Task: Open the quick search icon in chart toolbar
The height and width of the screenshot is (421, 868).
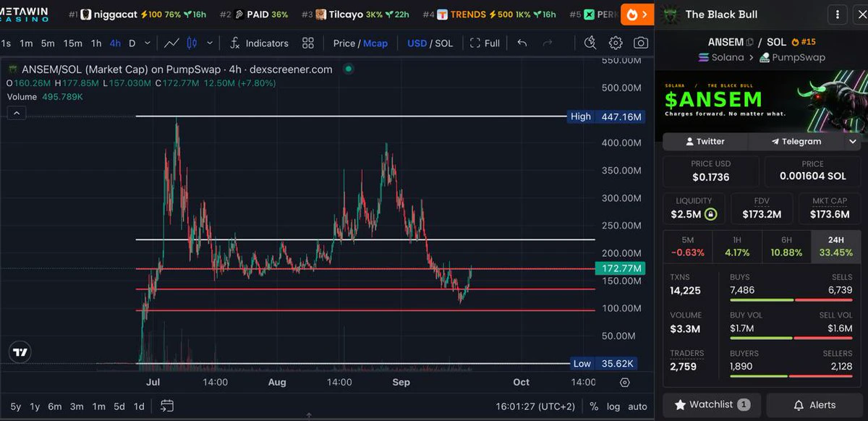Action: click(590, 43)
